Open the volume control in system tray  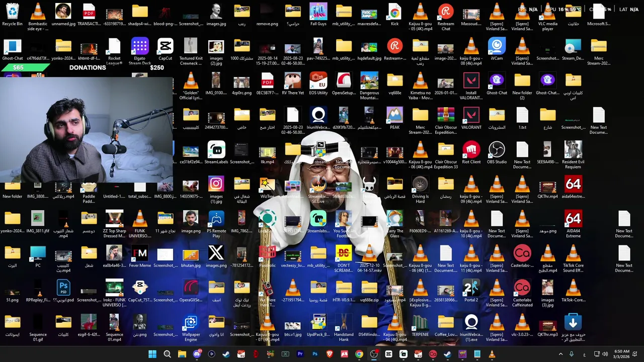coord(605,354)
